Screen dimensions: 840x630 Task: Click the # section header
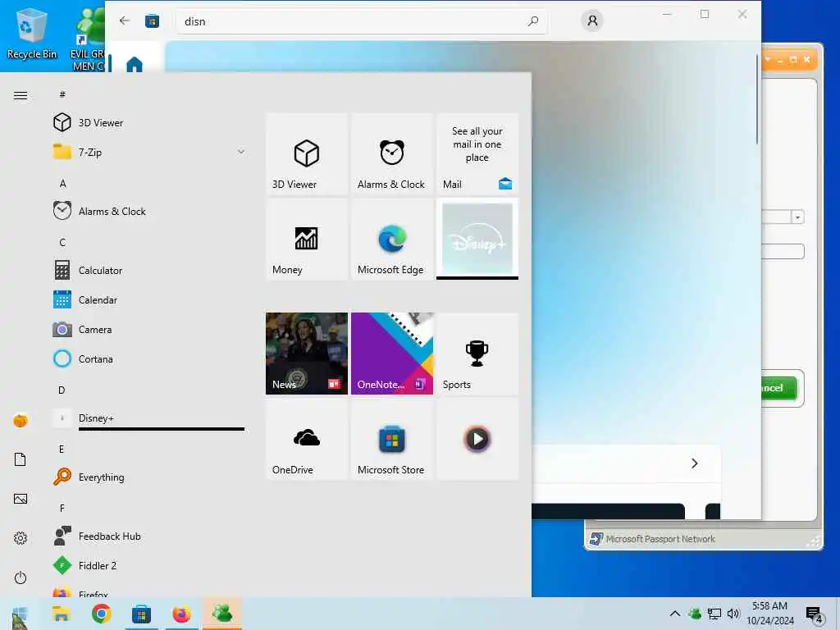tap(62, 94)
